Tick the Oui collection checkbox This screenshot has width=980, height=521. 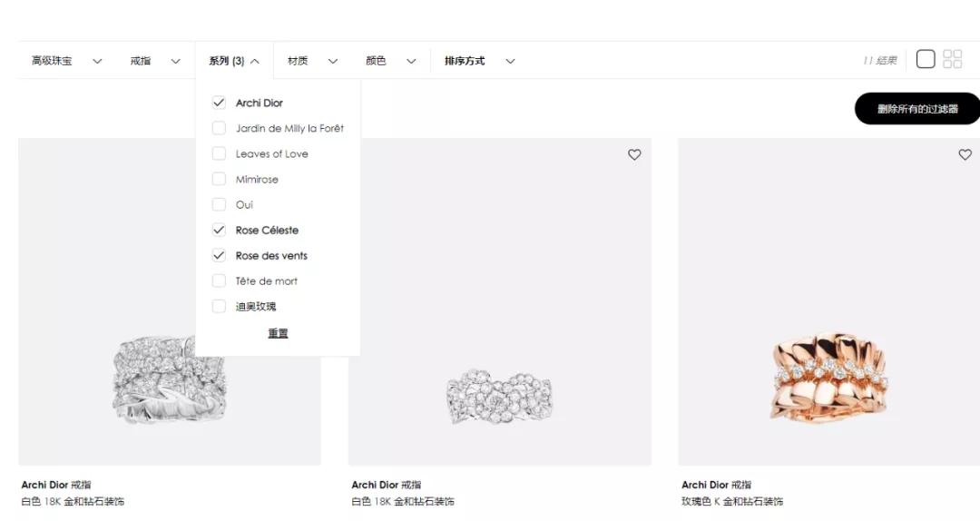pos(219,204)
